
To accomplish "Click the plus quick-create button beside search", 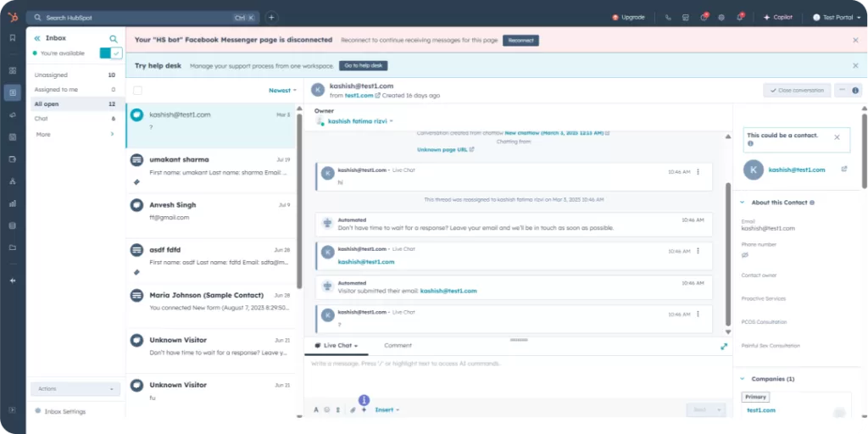I will coord(271,17).
